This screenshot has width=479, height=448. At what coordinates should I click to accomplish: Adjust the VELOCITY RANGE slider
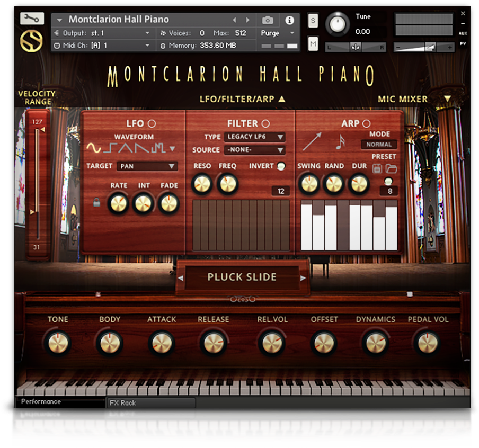(37, 184)
